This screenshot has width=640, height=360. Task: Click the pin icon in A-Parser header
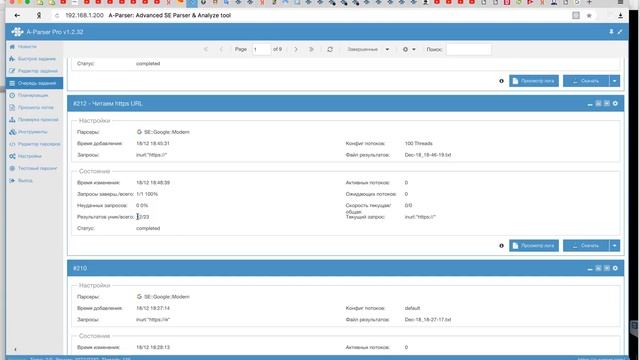click(611, 31)
